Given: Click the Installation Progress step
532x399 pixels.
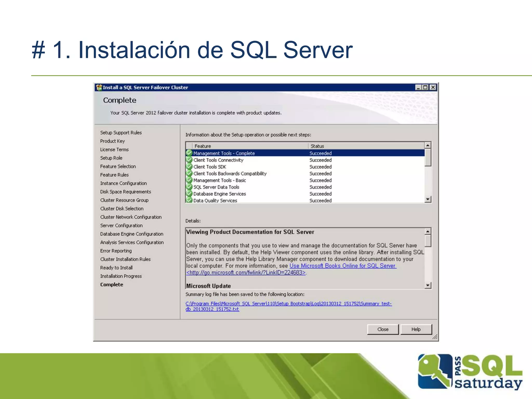Looking at the screenshot, I should point(121,276).
